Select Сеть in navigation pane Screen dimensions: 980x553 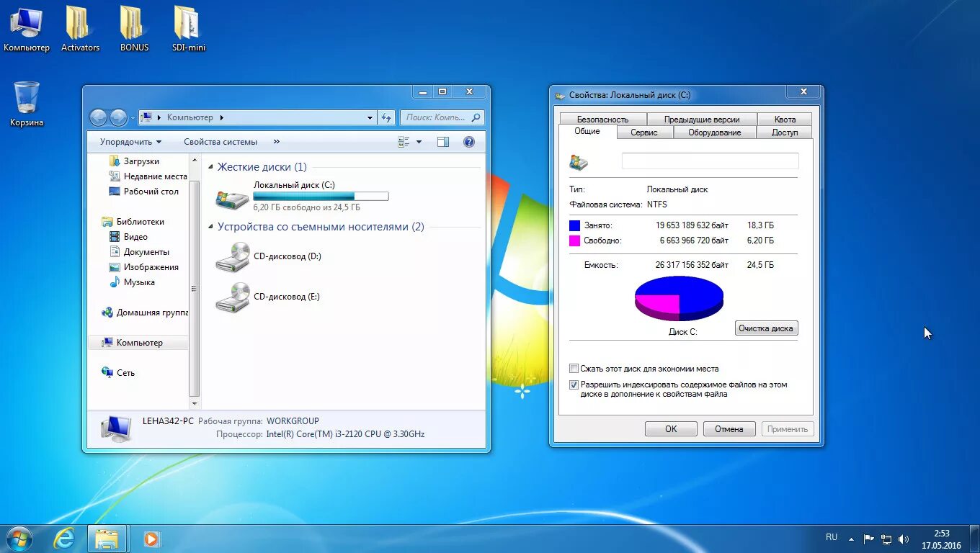point(118,373)
